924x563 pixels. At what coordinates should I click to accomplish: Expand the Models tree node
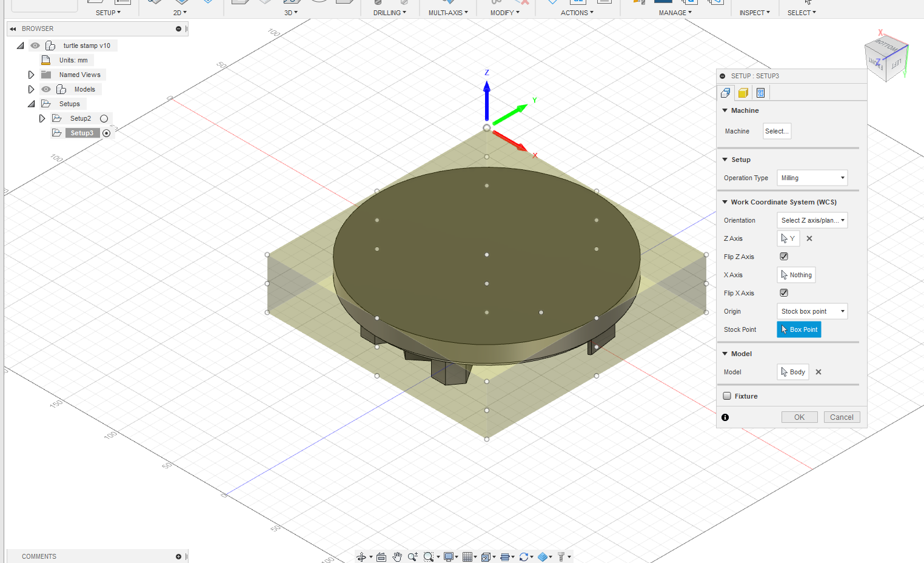[x=31, y=89]
